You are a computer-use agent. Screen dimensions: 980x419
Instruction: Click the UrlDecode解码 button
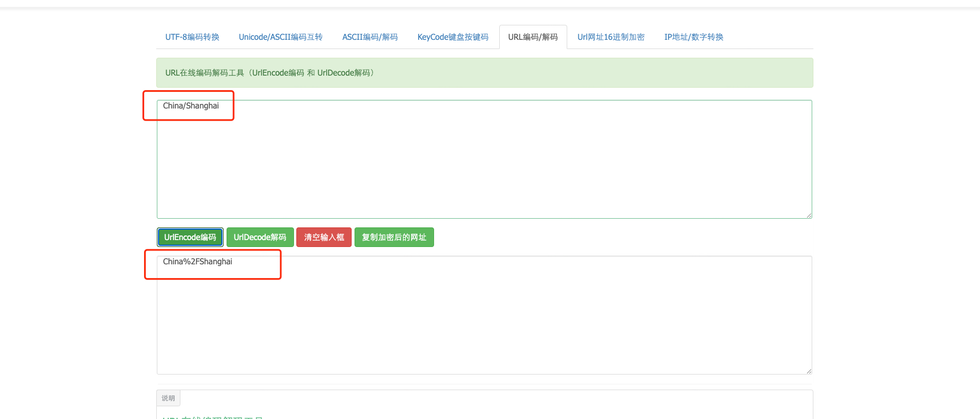[x=260, y=237]
